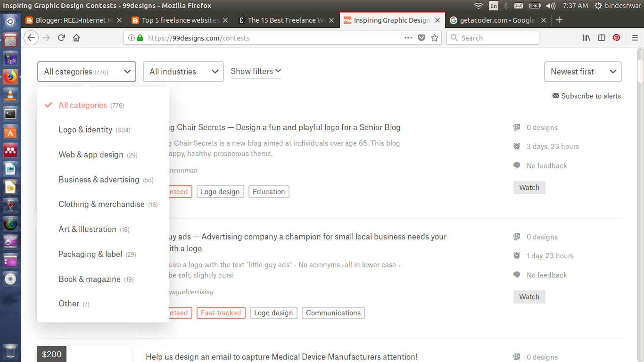View site security padlock information

point(140,38)
